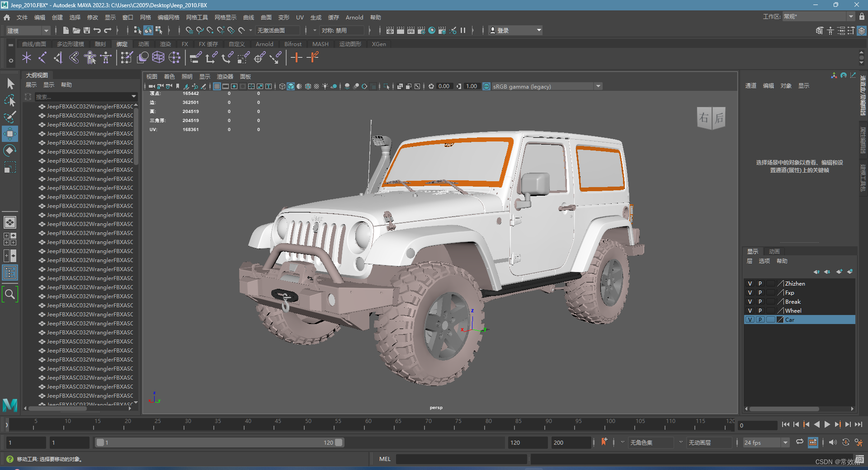
Task: Click the Set Key orange shelf icon
Action: coord(297,57)
